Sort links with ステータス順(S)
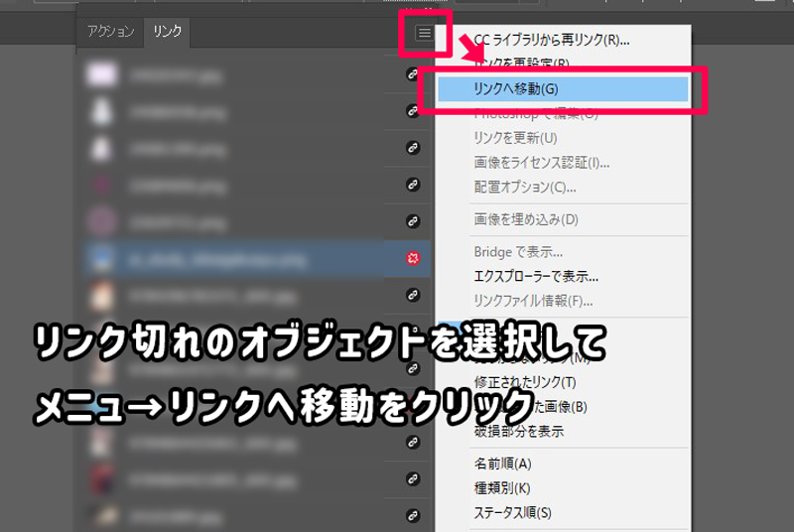Viewport: 794px width, 532px height. click(512, 513)
